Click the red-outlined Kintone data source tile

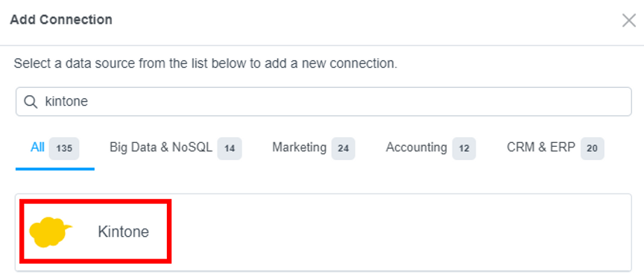tap(95, 232)
